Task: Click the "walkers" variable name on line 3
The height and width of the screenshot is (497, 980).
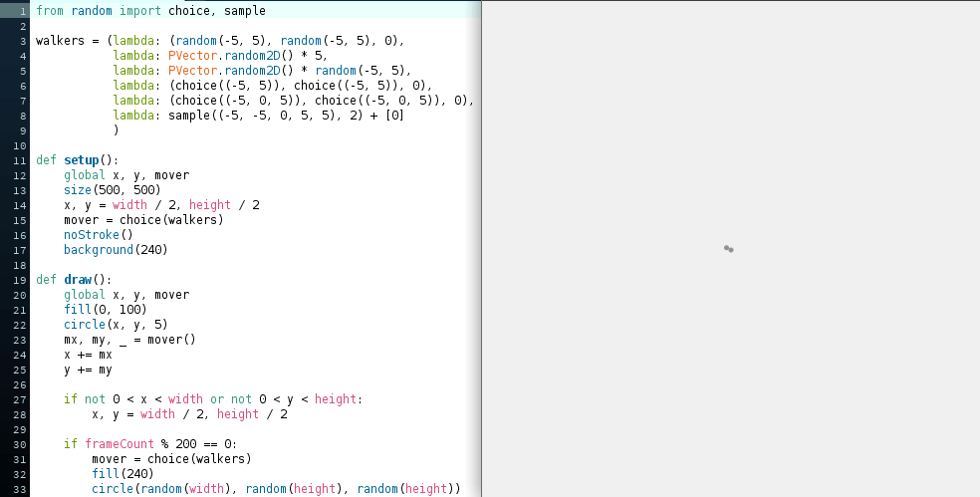Action: (60, 41)
